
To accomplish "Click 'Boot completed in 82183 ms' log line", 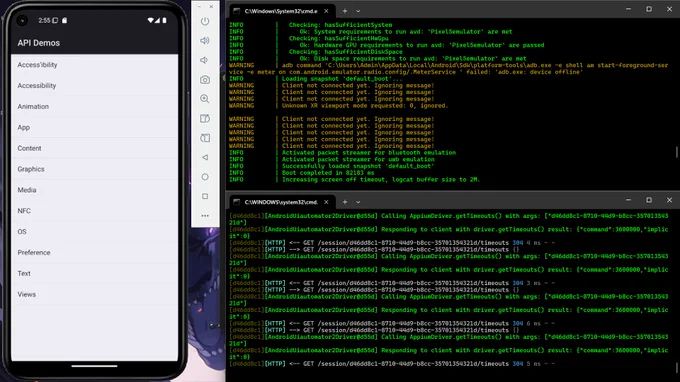I will click(x=328, y=173).
